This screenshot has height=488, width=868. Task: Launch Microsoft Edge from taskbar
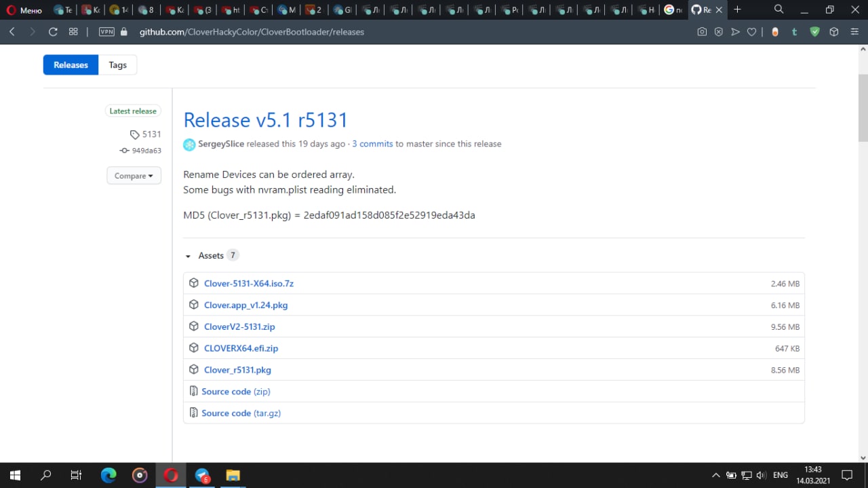pyautogui.click(x=108, y=475)
